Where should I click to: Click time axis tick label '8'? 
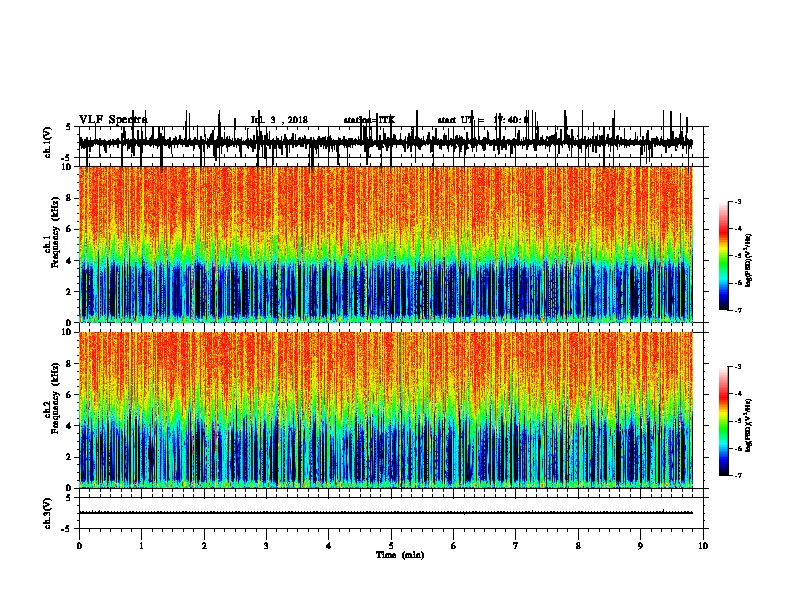[x=578, y=546]
